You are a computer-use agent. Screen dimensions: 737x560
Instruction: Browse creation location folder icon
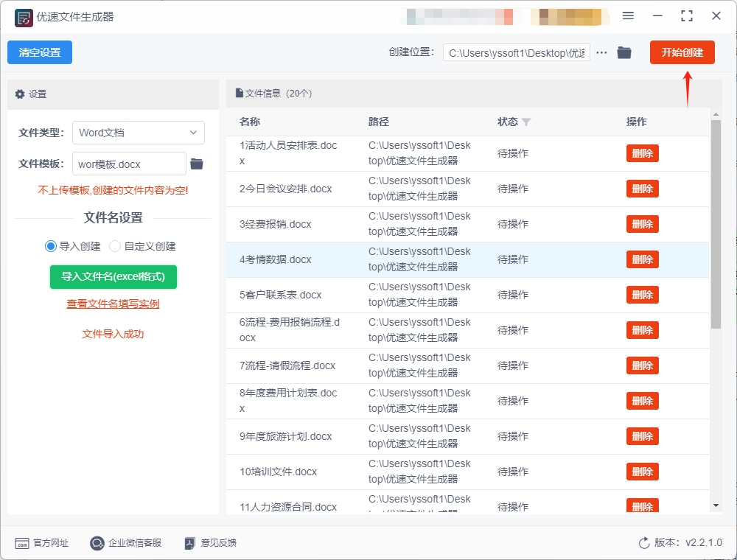(624, 52)
